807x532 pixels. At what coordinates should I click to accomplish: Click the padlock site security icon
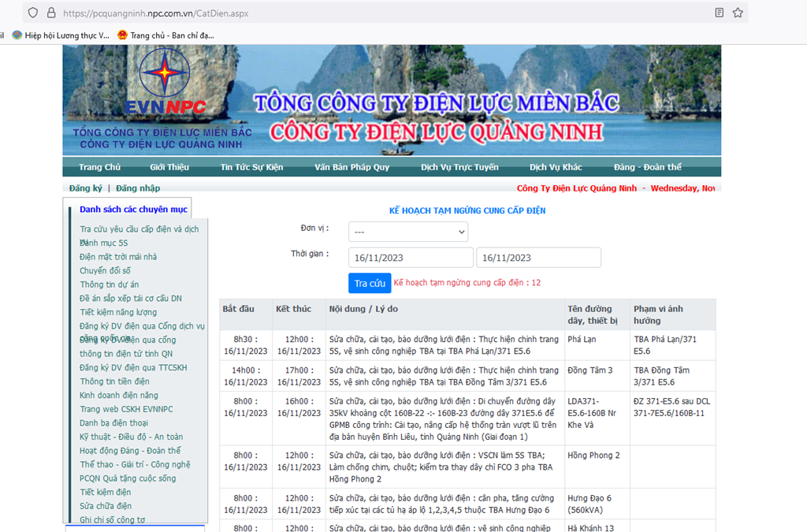[x=51, y=13]
